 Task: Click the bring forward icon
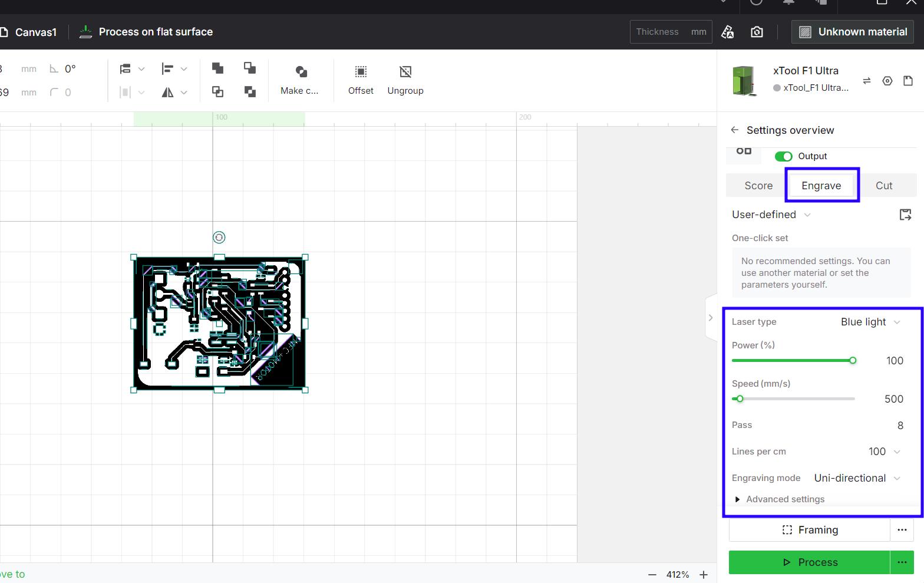[217, 91]
